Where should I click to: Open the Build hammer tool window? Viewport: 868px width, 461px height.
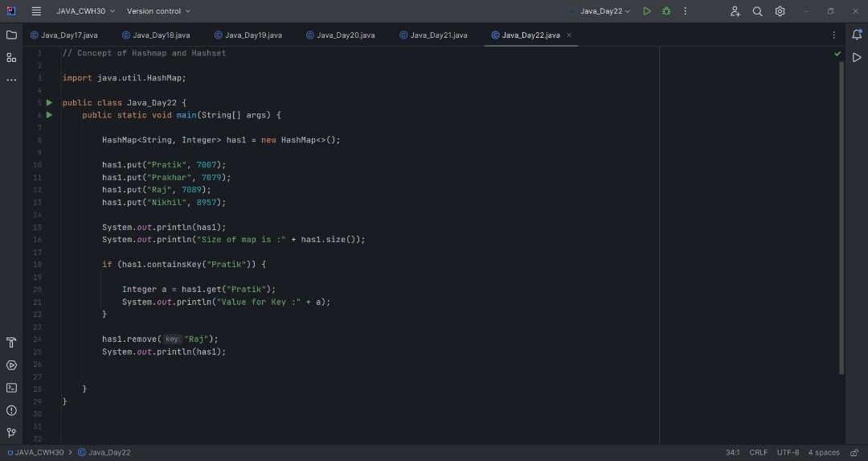click(x=11, y=343)
